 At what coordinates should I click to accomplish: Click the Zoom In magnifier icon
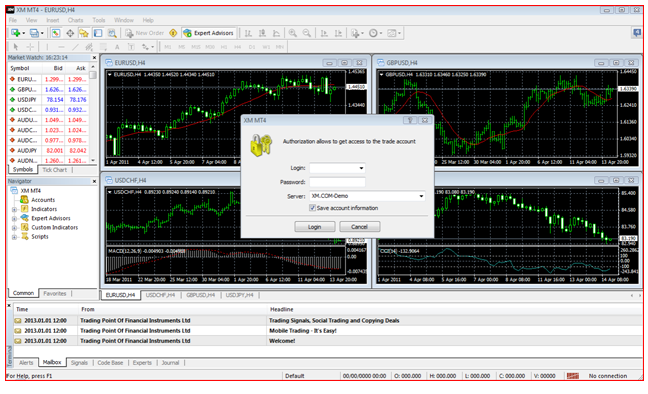[x=293, y=33]
